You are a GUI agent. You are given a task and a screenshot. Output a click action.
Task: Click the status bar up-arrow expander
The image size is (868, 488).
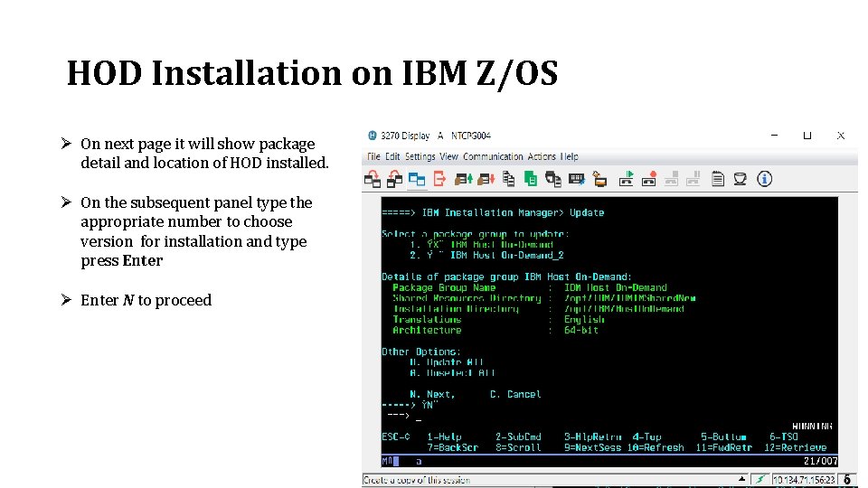pos(741,479)
